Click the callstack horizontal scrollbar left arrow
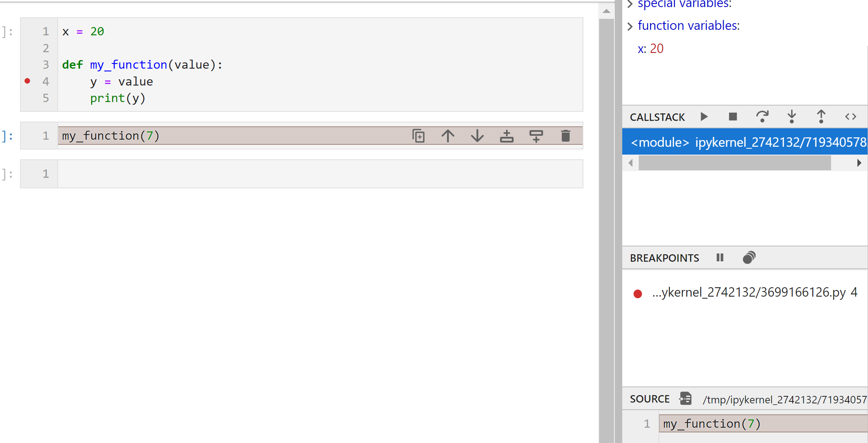Screen dimensions: 868x443 pyautogui.click(x=630, y=163)
